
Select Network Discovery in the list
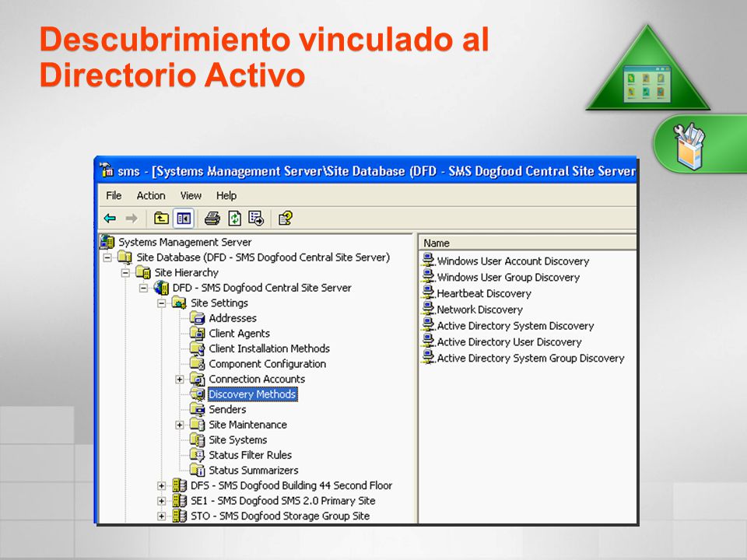coord(480,310)
